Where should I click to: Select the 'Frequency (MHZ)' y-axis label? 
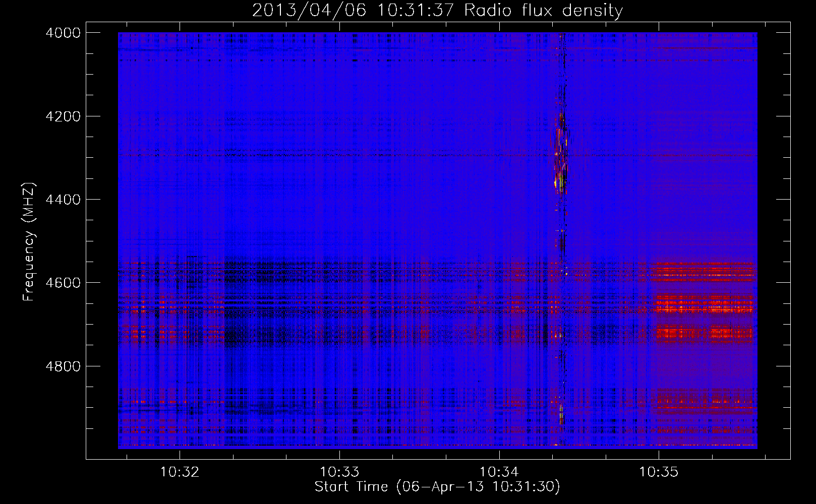point(29,242)
